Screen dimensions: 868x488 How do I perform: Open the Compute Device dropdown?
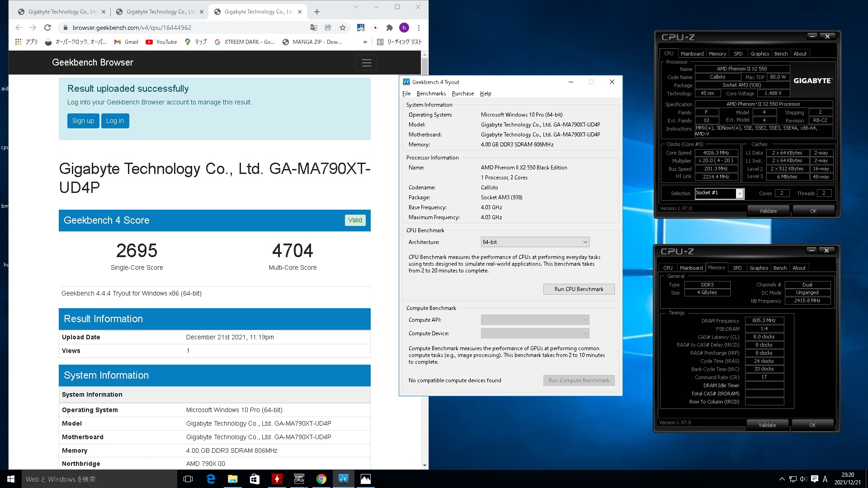click(535, 333)
